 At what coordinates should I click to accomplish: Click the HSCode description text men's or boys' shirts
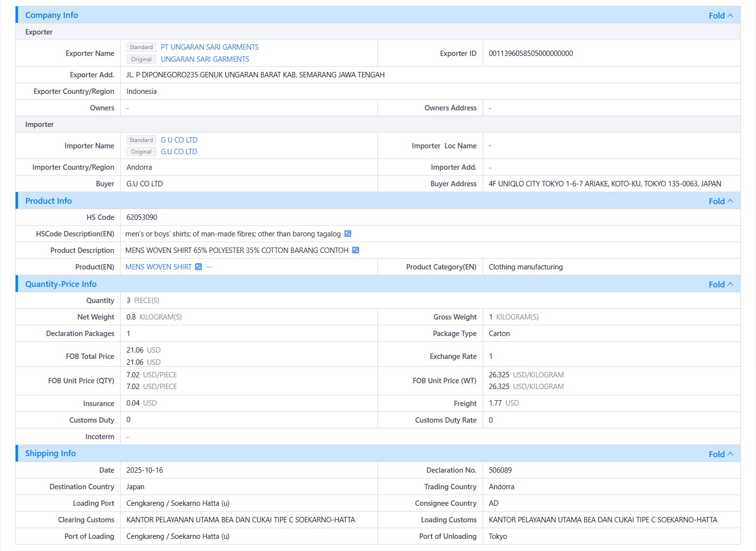pos(233,234)
